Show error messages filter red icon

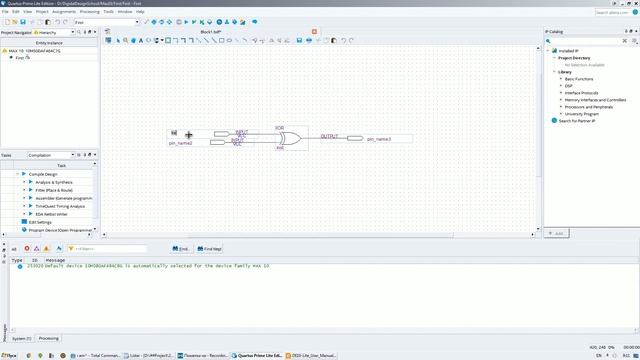point(27,249)
